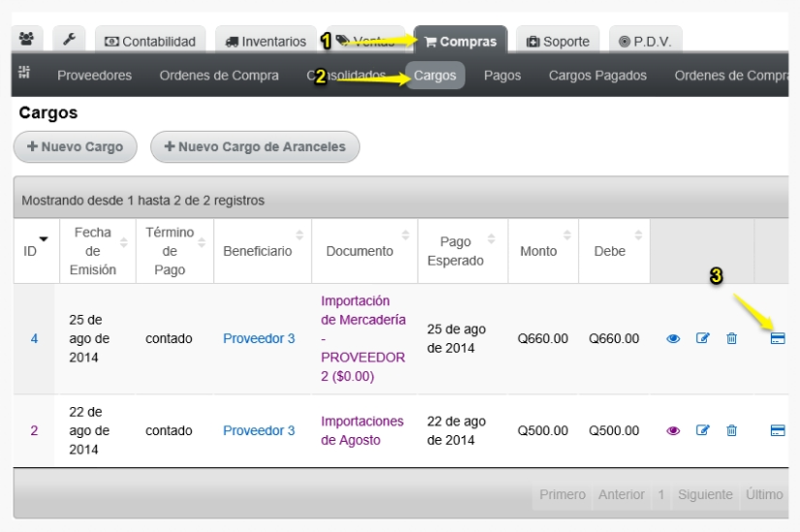Sort by Documento column

[x=405, y=235]
